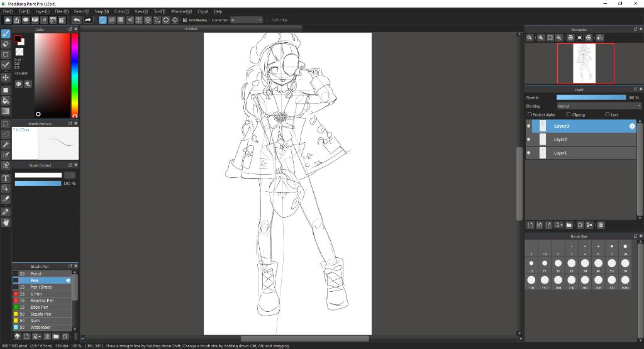Select the Bucket fill tool
Image resolution: width=644 pixels, height=349 pixels.
(6, 101)
